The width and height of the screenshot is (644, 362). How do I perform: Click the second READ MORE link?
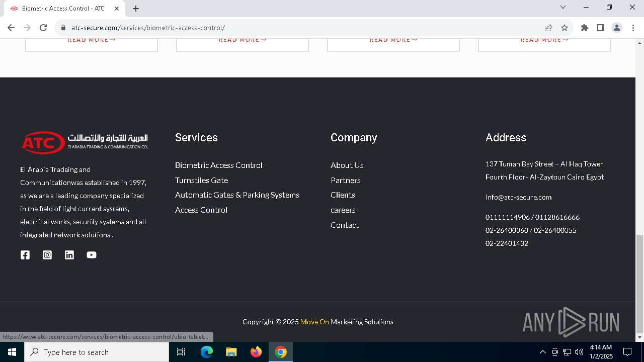(x=243, y=40)
